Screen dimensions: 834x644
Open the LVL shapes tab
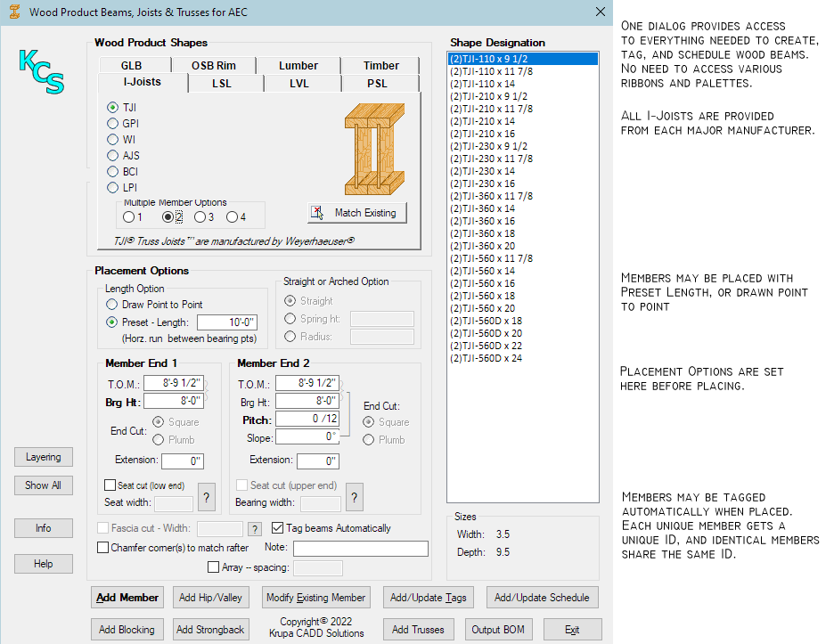tap(299, 84)
